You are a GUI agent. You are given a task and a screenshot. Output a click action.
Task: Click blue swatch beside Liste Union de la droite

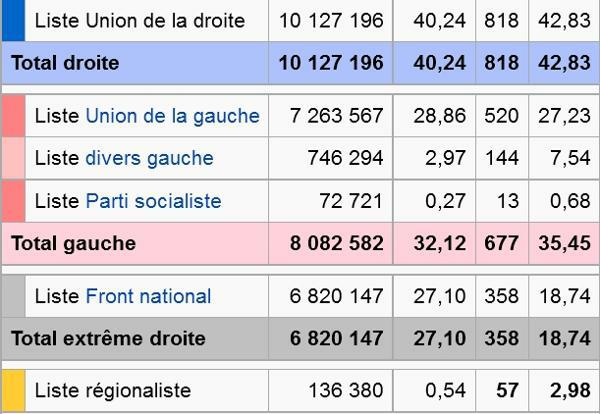click(x=12, y=21)
